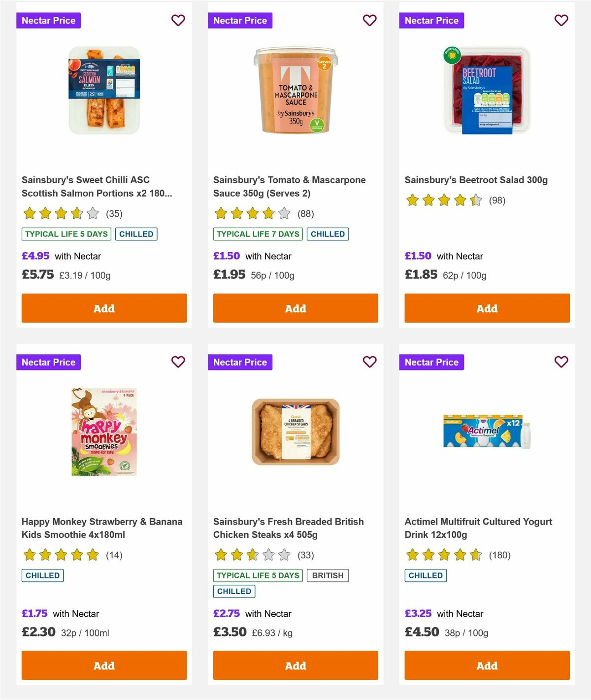This screenshot has width=591, height=700.
Task: Click the Actimel Multifruit product title
Action: (x=478, y=528)
